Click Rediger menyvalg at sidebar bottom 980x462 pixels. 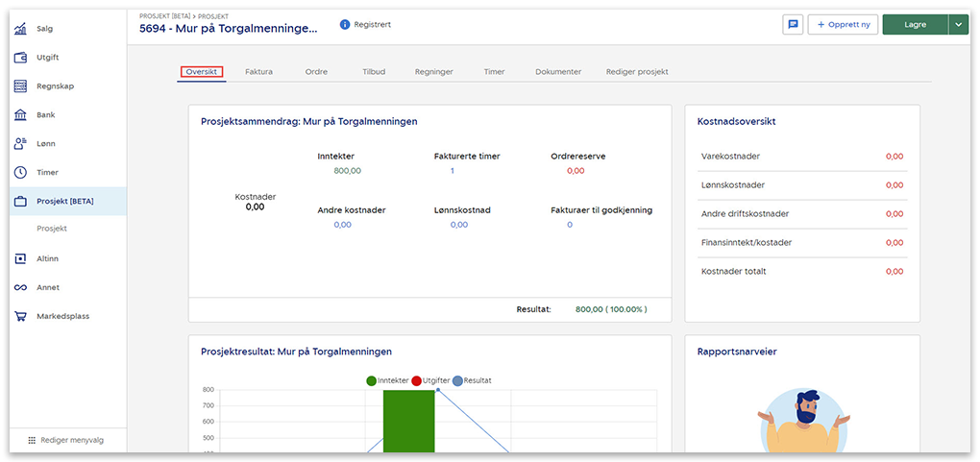65,440
